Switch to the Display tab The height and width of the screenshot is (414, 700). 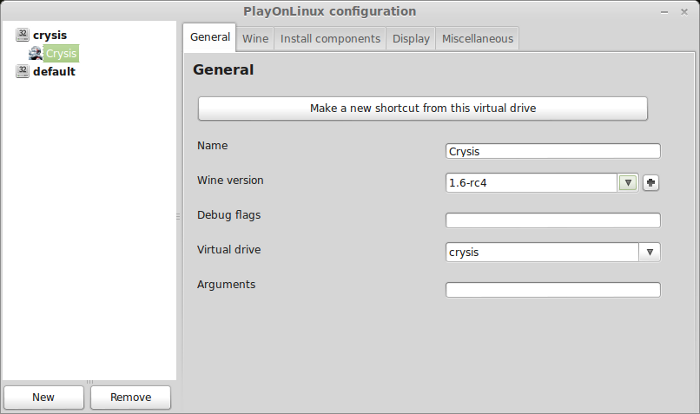[411, 39]
